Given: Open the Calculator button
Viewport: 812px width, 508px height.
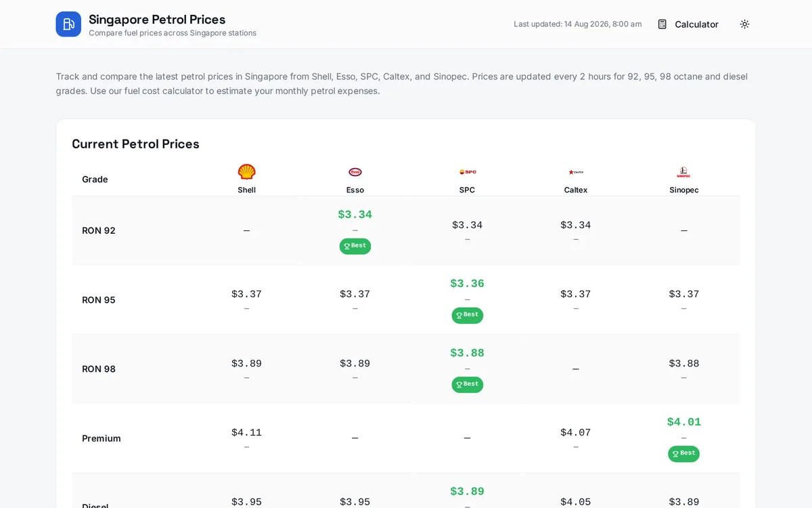Looking at the screenshot, I should click(x=688, y=24).
